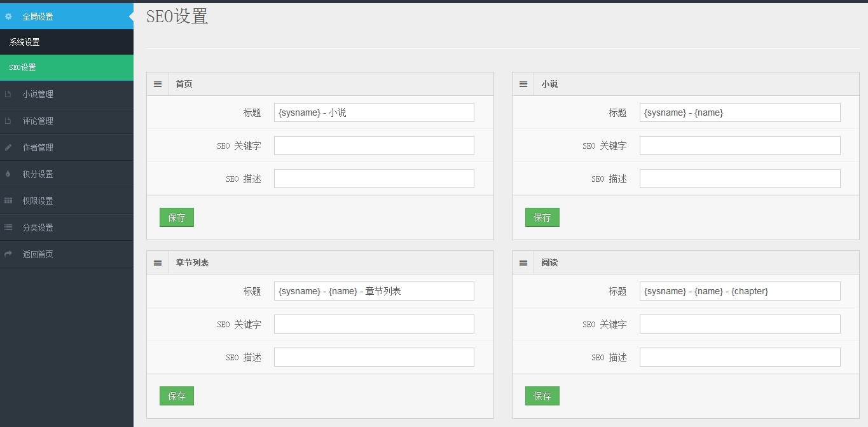This screenshot has height=427, width=868.
Task: Click the hamburger icon on the 阅读 panel
Action: point(523,262)
